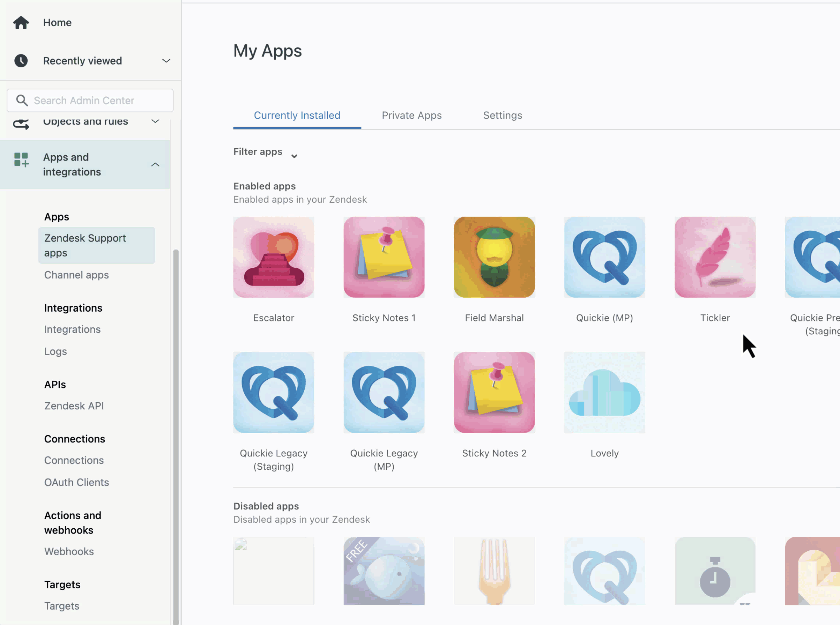Image resolution: width=840 pixels, height=625 pixels.
Task: Collapse the Apps and integrations section
Action: [155, 165]
